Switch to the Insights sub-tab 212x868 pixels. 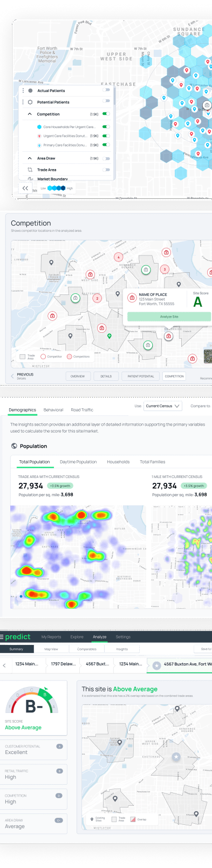pos(122,649)
